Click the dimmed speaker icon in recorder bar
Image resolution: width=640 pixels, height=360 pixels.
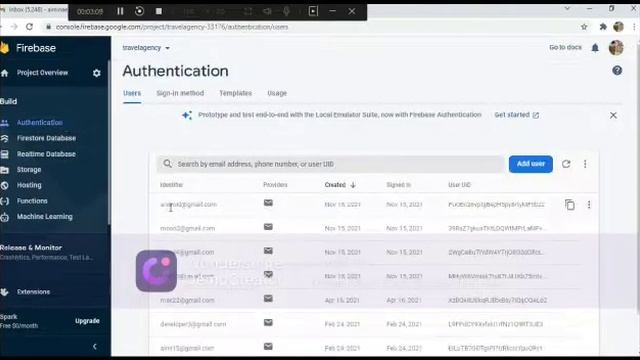(x=267, y=11)
